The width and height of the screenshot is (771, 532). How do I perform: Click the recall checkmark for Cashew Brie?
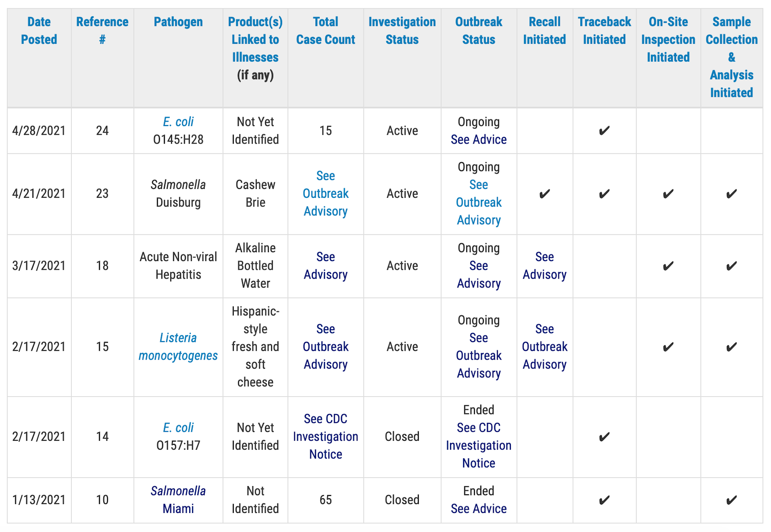[x=544, y=194]
